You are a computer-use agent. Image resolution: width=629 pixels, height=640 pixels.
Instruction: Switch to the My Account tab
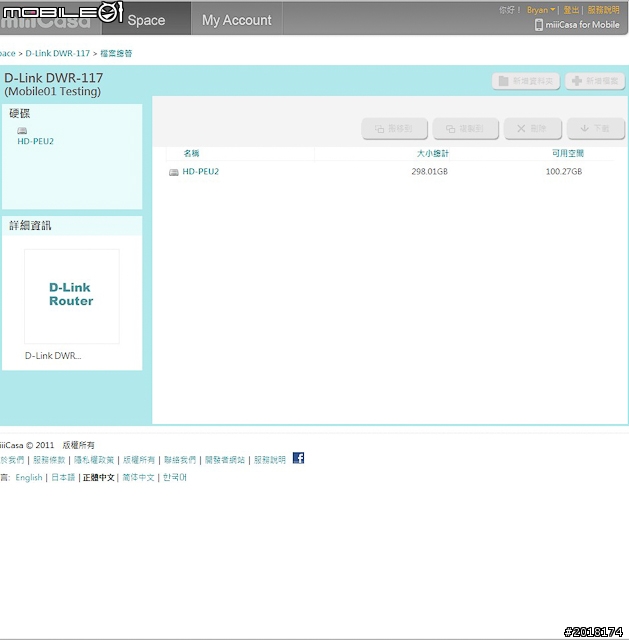pyautogui.click(x=237, y=20)
